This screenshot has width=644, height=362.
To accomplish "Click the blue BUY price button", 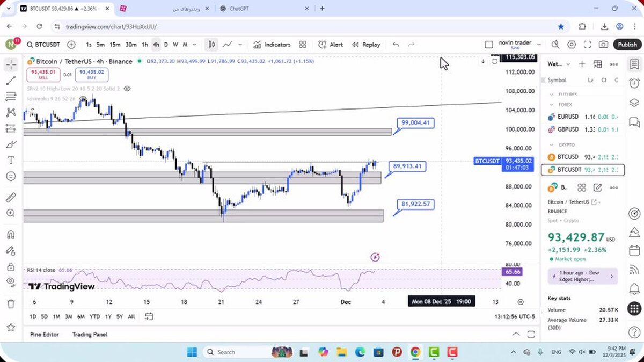I will (x=93, y=74).
